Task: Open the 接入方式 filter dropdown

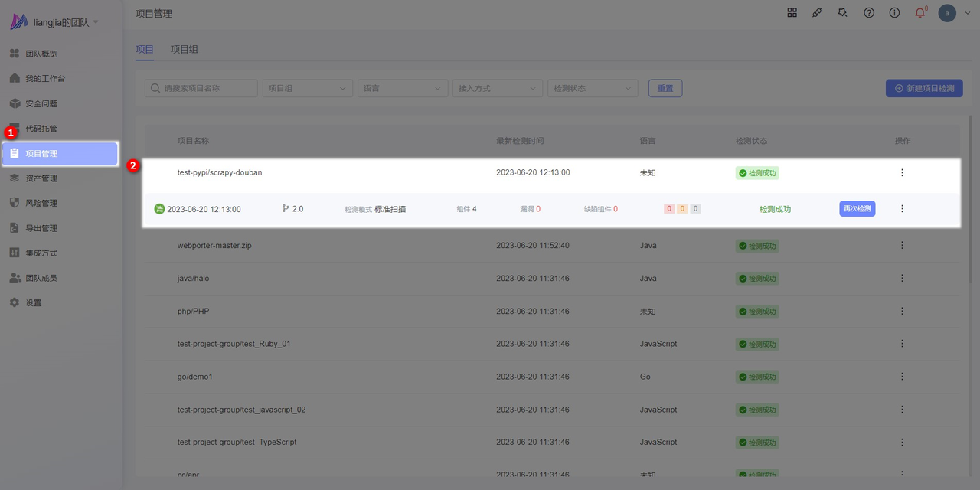Action: [498, 89]
